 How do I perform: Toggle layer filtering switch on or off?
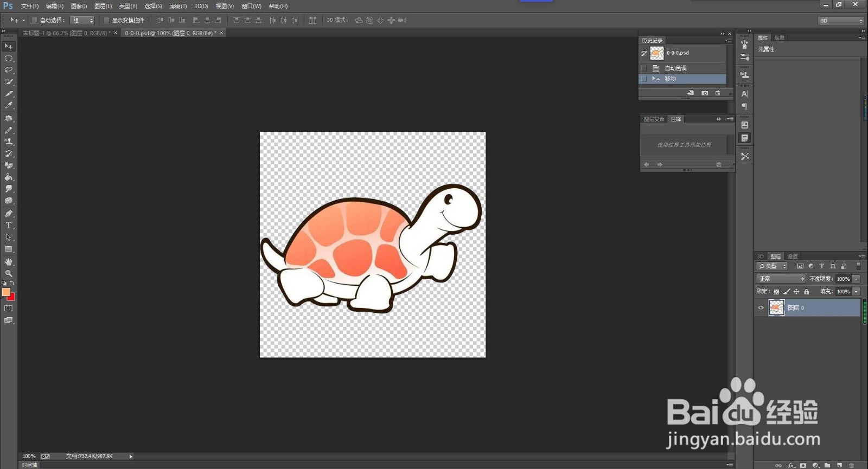tap(858, 266)
